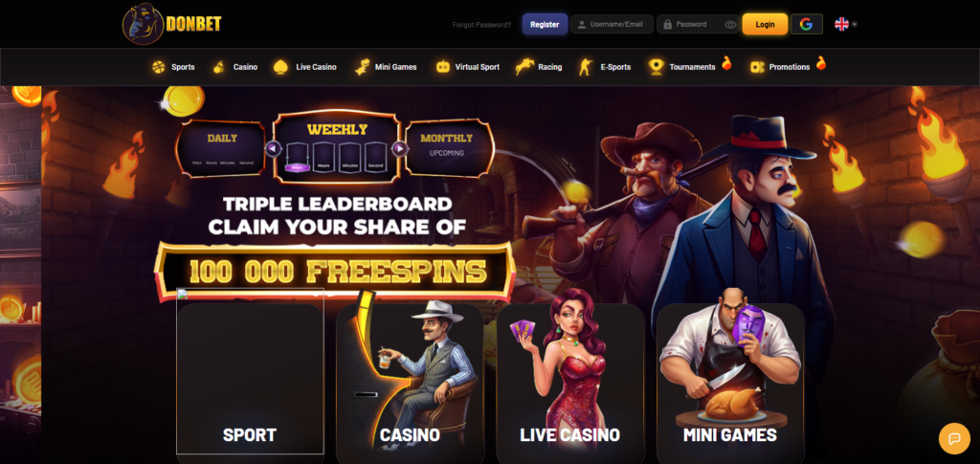The width and height of the screenshot is (980, 464).
Task: Open the language flag dropdown
Action: [846, 24]
